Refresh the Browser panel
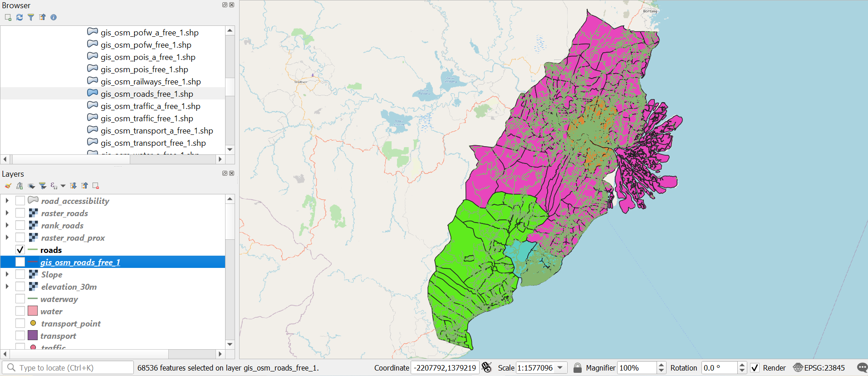The width and height of the screenshot is (868, 376). click(x=20, y=17)
